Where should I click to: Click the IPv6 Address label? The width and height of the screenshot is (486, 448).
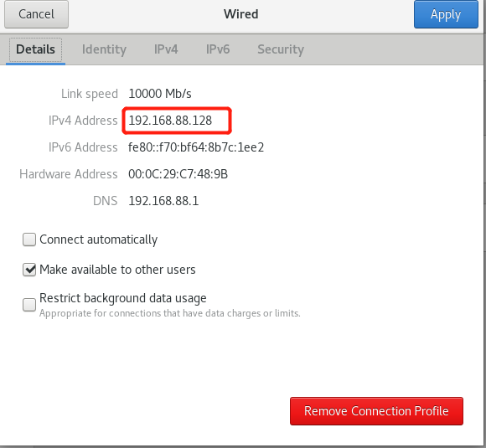pyautogui.click(x=83, y=147)
